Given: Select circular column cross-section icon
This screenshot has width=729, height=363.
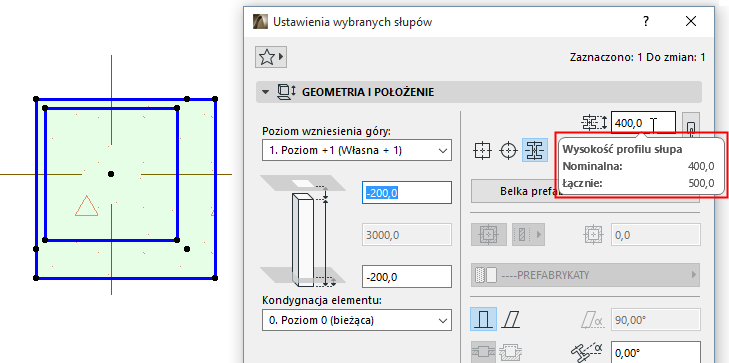Looking at the screenshot, I should 509,151.
